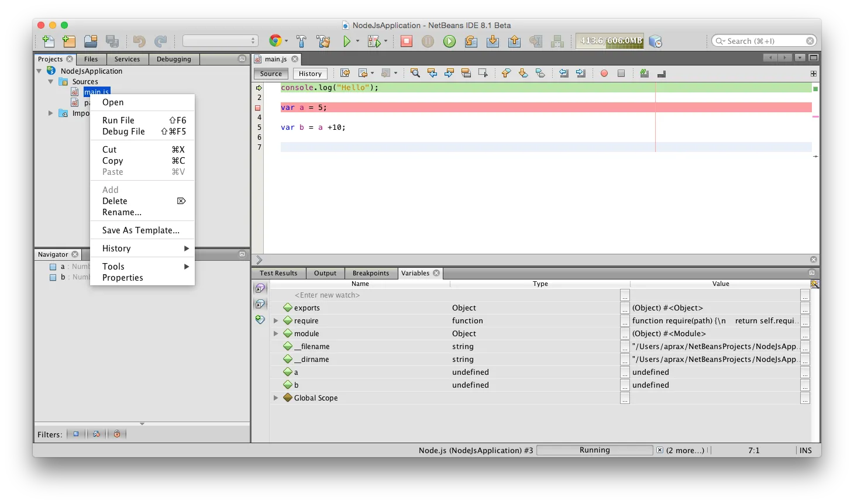
Task: Open the Run Project dropdown arrow
Action: tap(357, 41)
